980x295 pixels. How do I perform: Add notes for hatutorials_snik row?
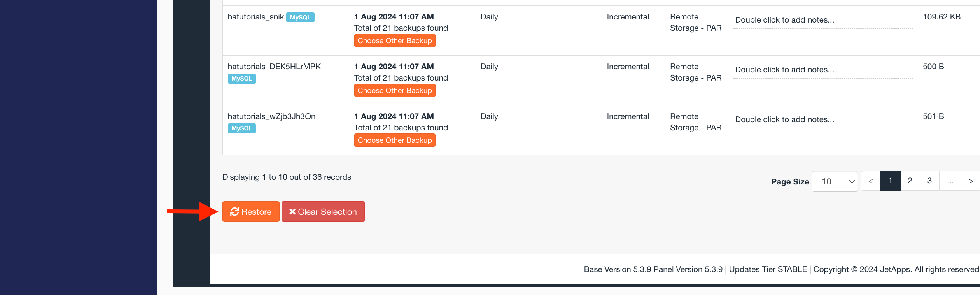pyautogui.click(x=823, y=20)
